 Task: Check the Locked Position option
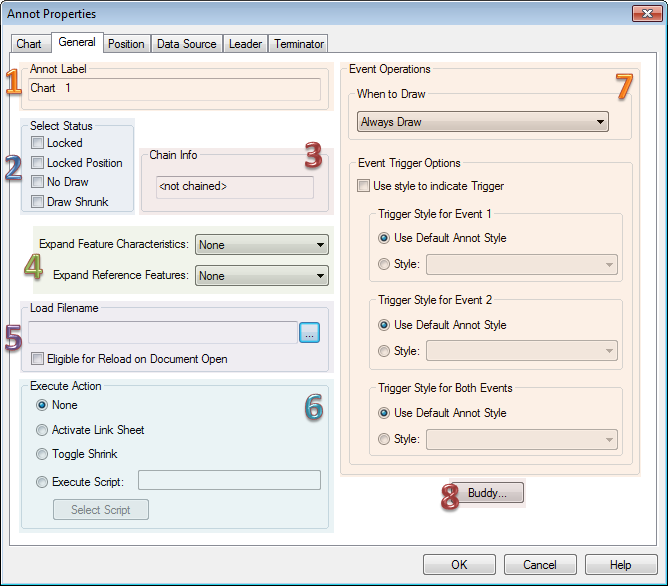pyautogui.click(x=38, y=163)
